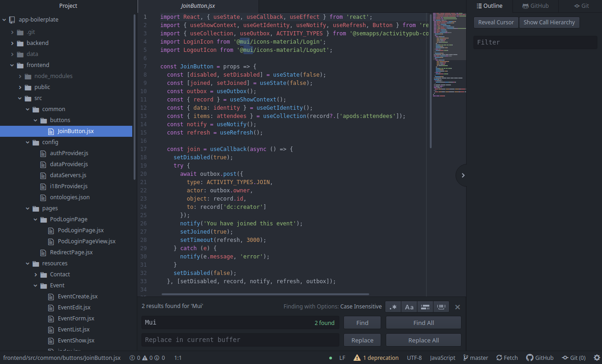Select the JoinButton.jsx tree entry
Viewport: 602px width, 364px height.
(66, 131)
